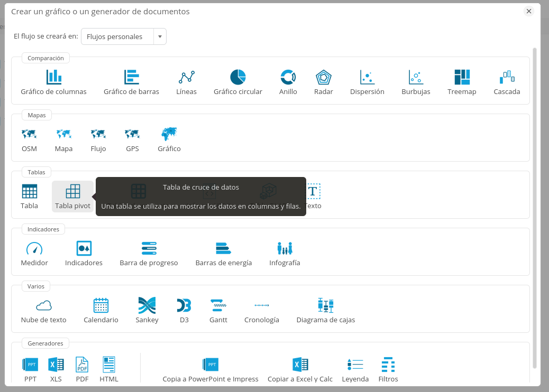Choose the PDF generator icon

pyautogui.click(x=82, y=365)
